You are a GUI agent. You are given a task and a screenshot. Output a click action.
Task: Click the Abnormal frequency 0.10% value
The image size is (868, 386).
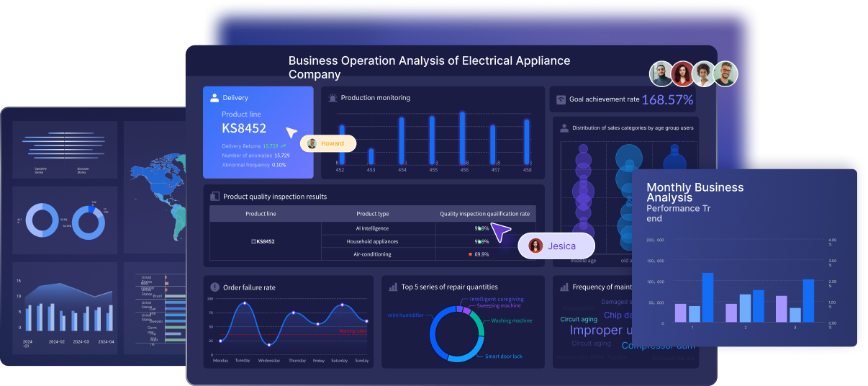point(279,164)
